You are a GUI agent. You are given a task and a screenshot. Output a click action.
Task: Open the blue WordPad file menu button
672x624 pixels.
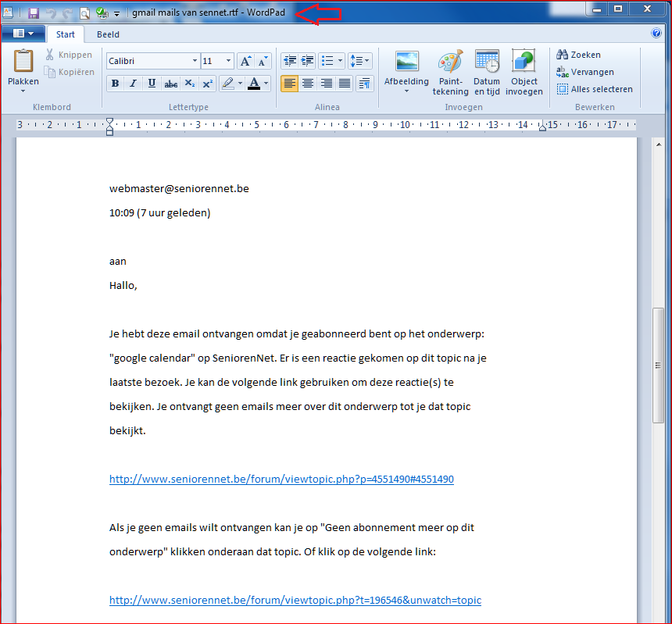(23, 34)
